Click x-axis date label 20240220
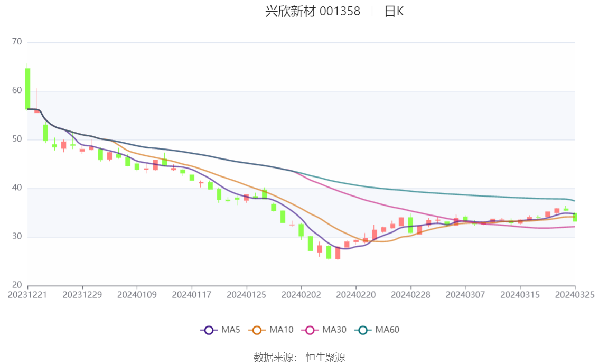Screen dimensions: 599x364 (x=355, y=295)
